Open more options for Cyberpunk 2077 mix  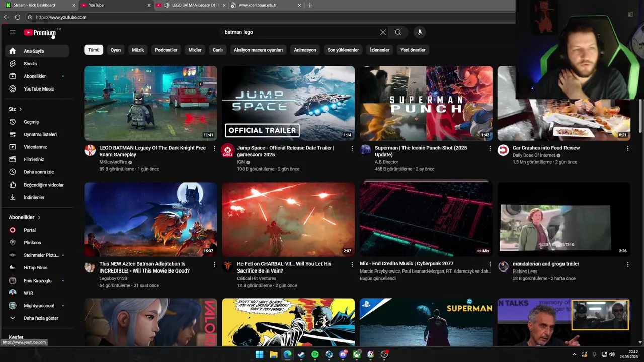490,264
